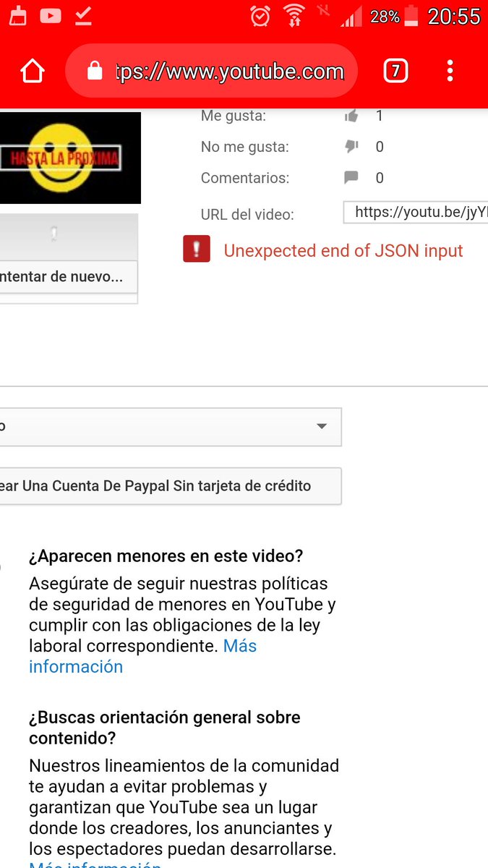The width and height of the screenshot is (488, 868).
Task: Tap the padlock site security icon
Action: [x=95, y=71]
